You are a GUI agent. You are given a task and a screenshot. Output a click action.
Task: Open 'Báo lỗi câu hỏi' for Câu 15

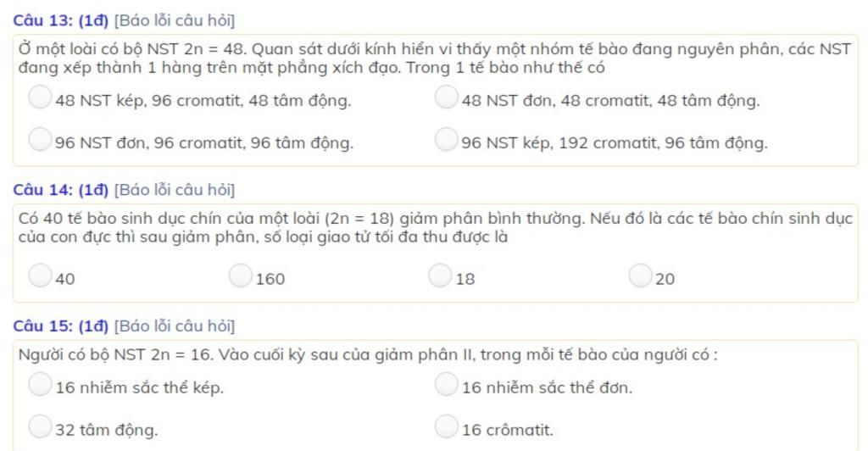(175, 326)
